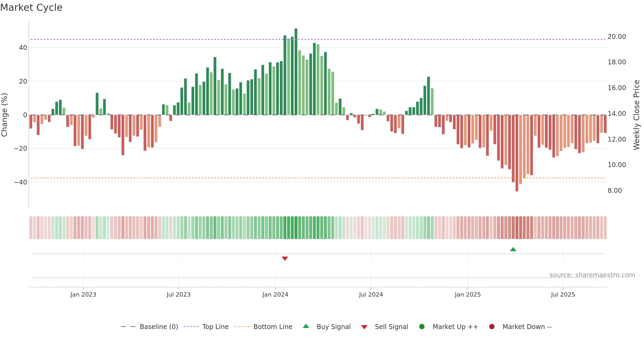Click the Jan 2025 axis label
The height and width of the screenshot is (362, 644).
pos(468,295)
